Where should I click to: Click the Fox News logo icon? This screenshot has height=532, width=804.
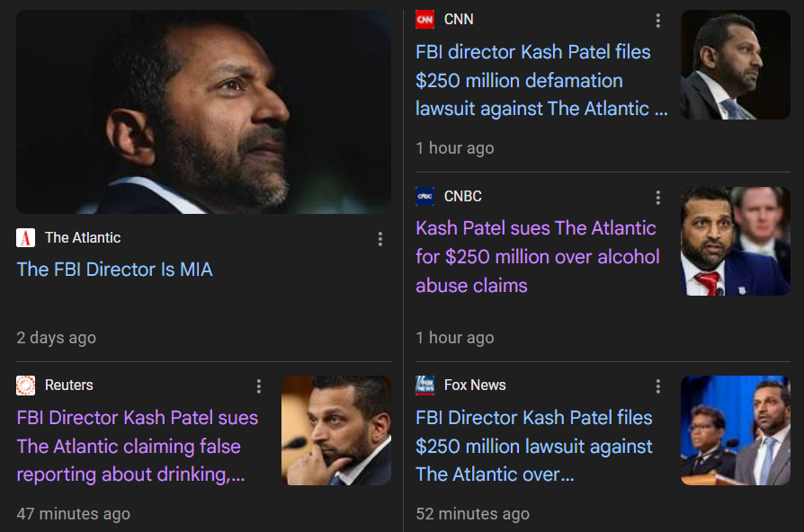[x=425, y=386]
